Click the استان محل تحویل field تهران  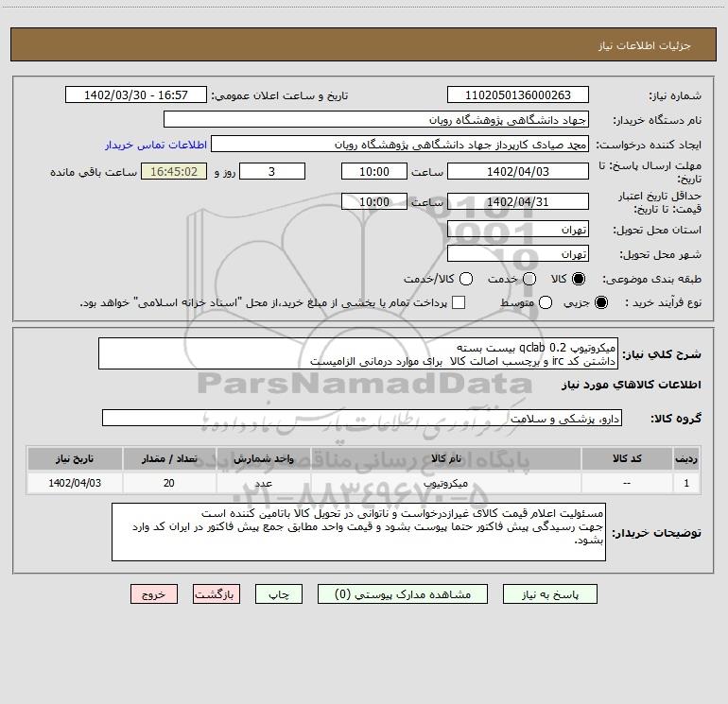[x=518, y=229]
